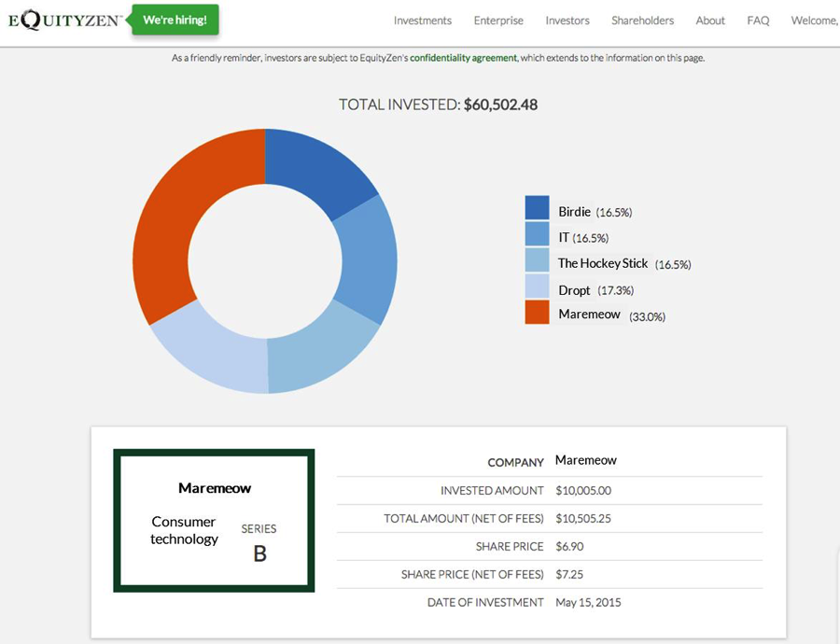The image size is (840, 644).
Task: Click the EquityZen logo
Action: coord(63,21)
